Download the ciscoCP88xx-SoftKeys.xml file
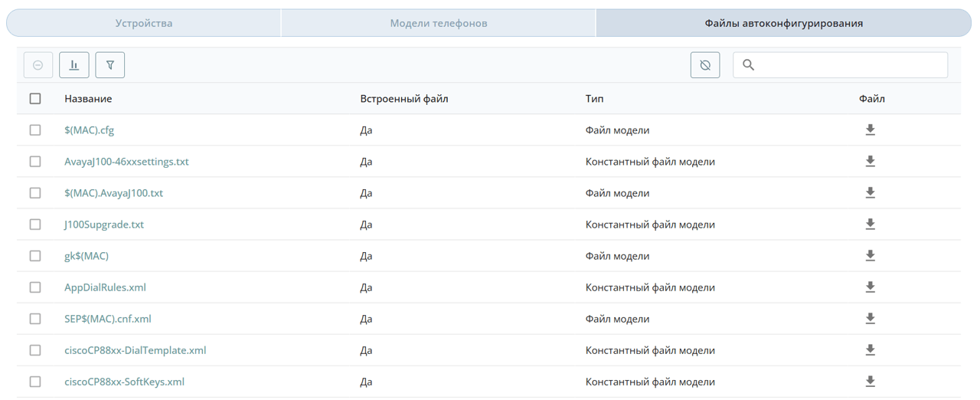 tap(870, 382)
